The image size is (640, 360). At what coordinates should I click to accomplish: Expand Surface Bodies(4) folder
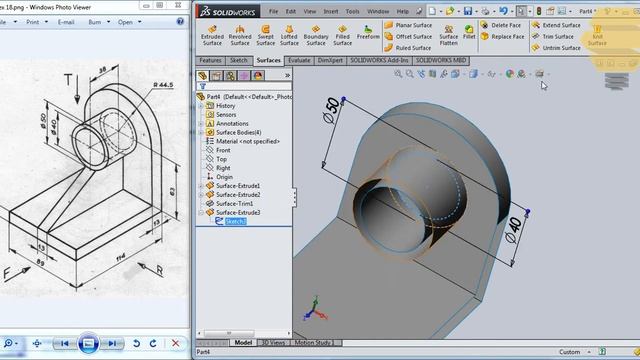[201, 133]
